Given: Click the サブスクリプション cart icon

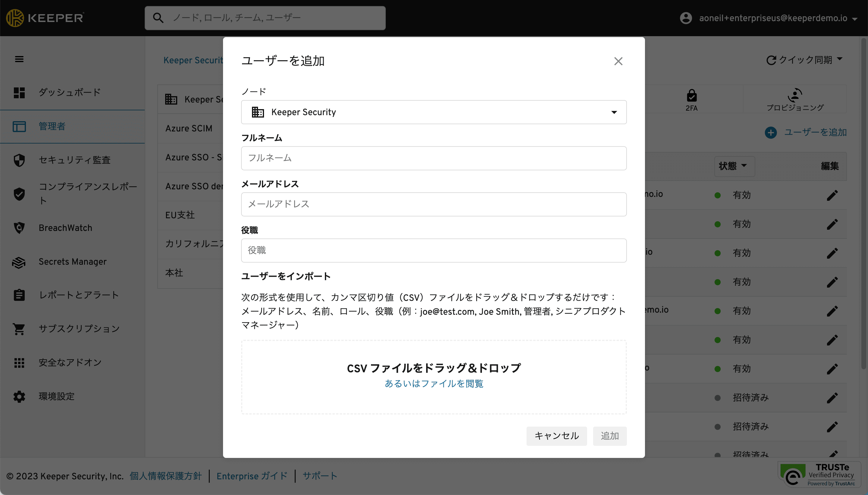Looking at the screenshot, I should click(x=19, y=329).
